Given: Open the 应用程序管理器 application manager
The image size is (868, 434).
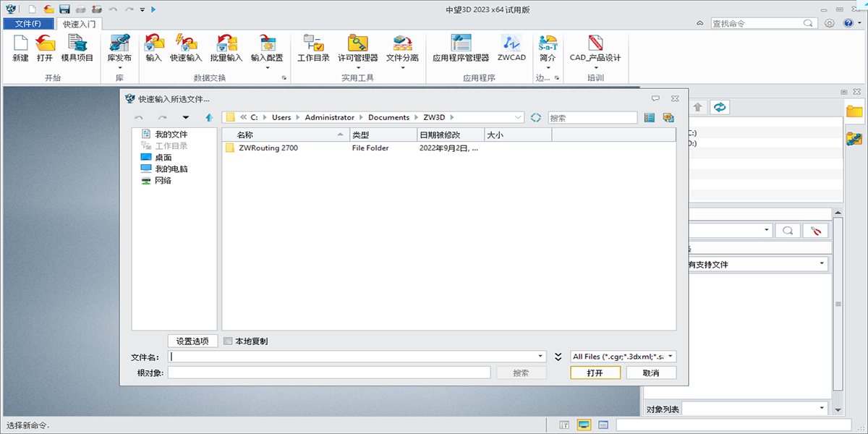Looking at the screenshot, I should point(461,45).
